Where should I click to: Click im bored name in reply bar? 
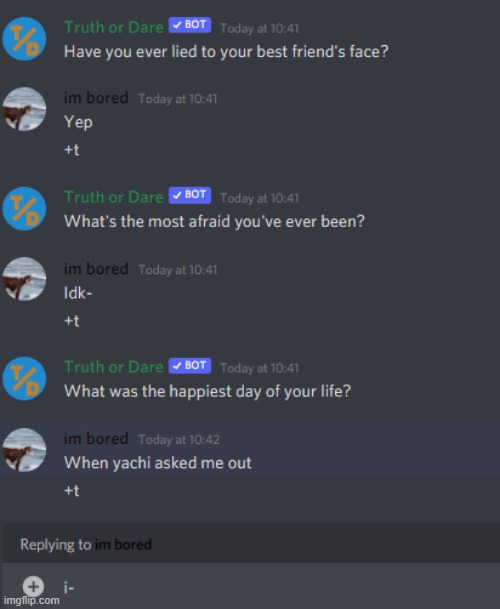click(x=123, y=545)
